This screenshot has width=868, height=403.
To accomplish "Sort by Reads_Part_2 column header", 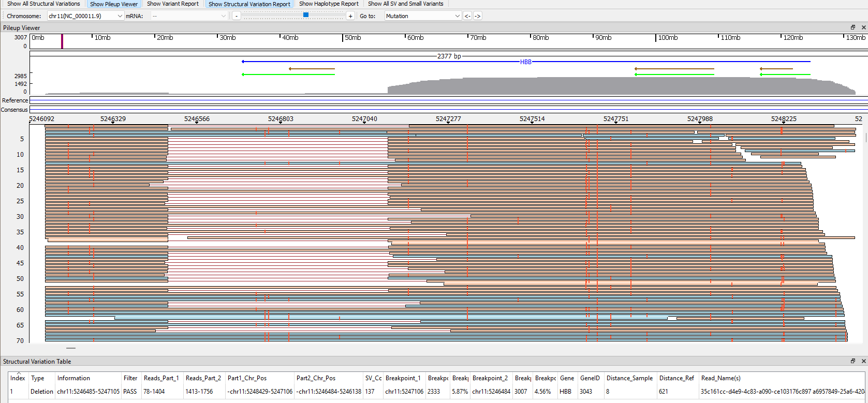I will point(204,378).
